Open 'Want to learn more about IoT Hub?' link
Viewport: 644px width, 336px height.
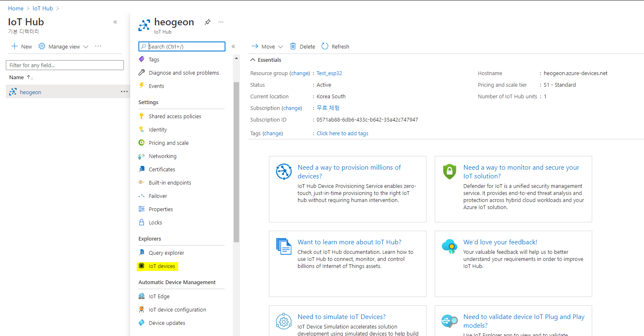point(349,242)
